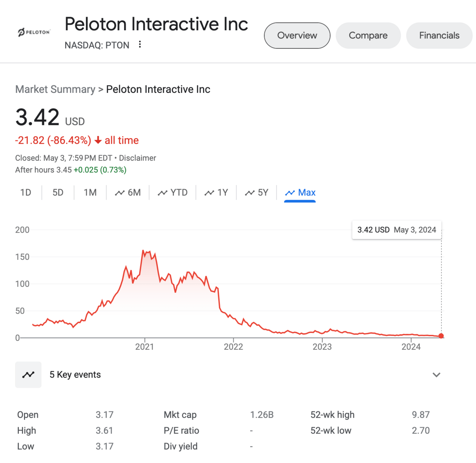This screenshot has width=476, height=463.
Task: Click the Market Summary breadcrumb link
Action: pyautogui.click(x=55, y=89)
